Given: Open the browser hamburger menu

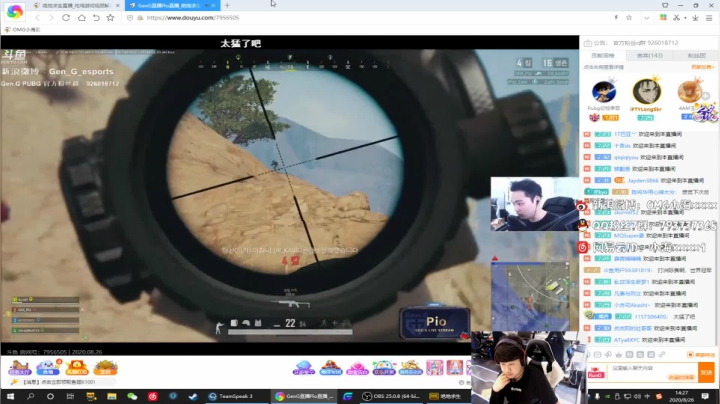Looking at the screenshot, I should coord(709,17).
